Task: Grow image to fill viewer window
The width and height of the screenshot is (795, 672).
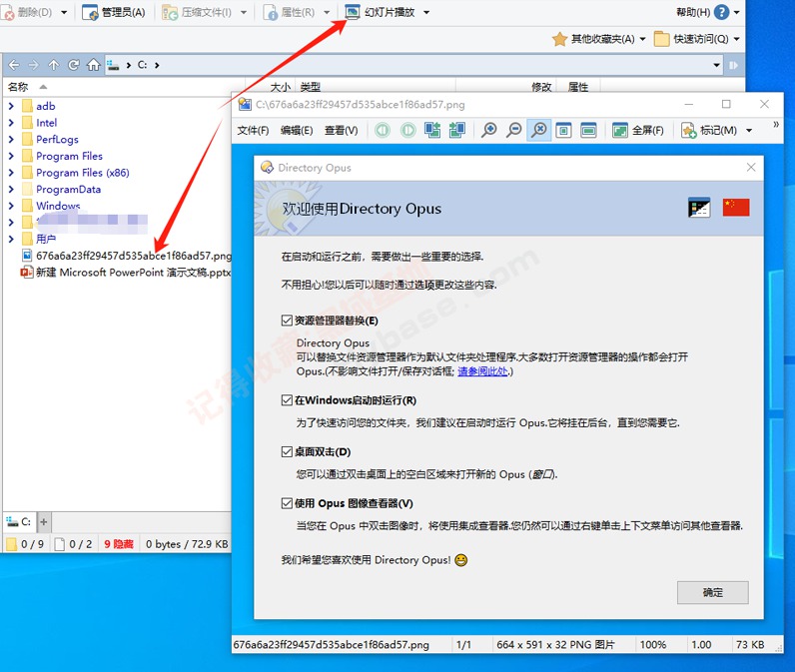Action: [588, 130]
